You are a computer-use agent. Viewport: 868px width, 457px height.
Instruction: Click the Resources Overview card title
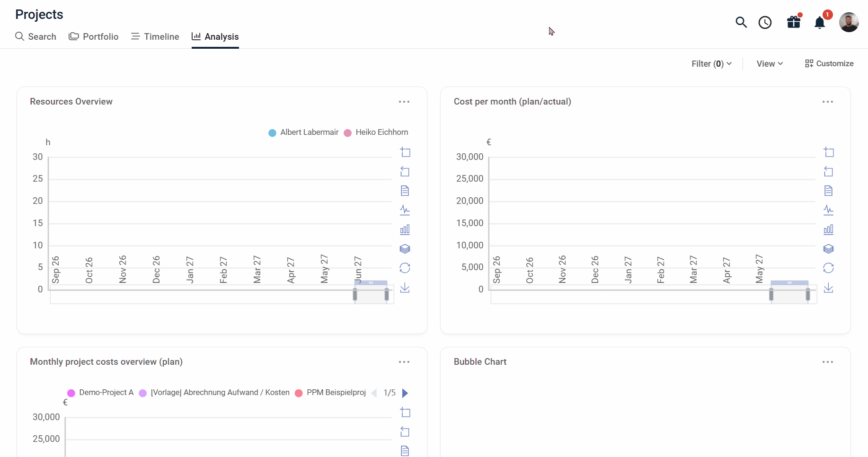point(71,102)
